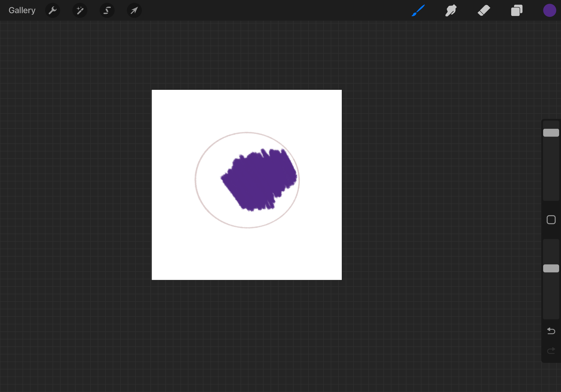Redo the last undone action

551,351
